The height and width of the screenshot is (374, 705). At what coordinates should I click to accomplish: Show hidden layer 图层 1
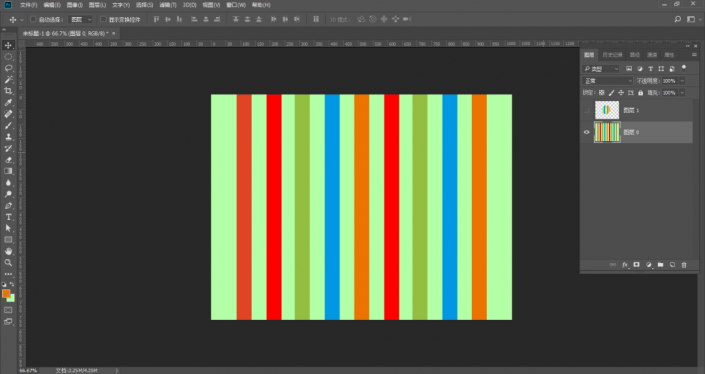tap(586, 110)
